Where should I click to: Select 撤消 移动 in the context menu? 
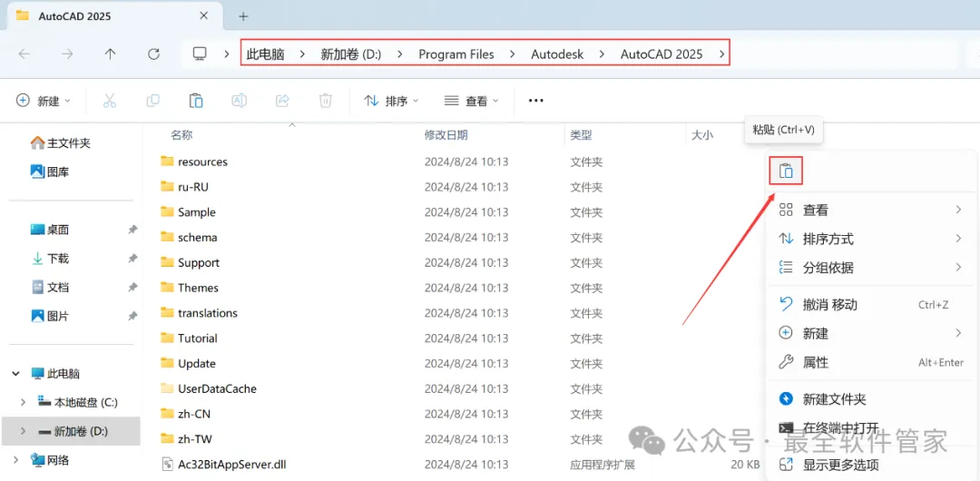coord(871,305)
